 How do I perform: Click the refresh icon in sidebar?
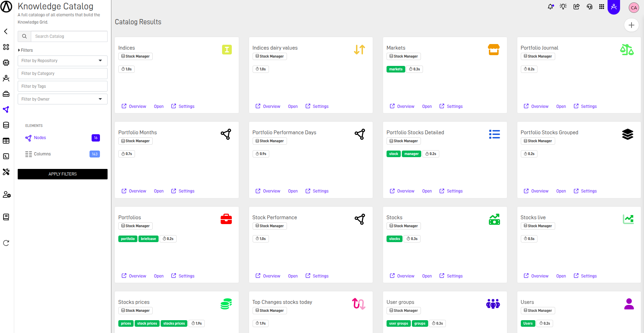click(x=6, y=243)
